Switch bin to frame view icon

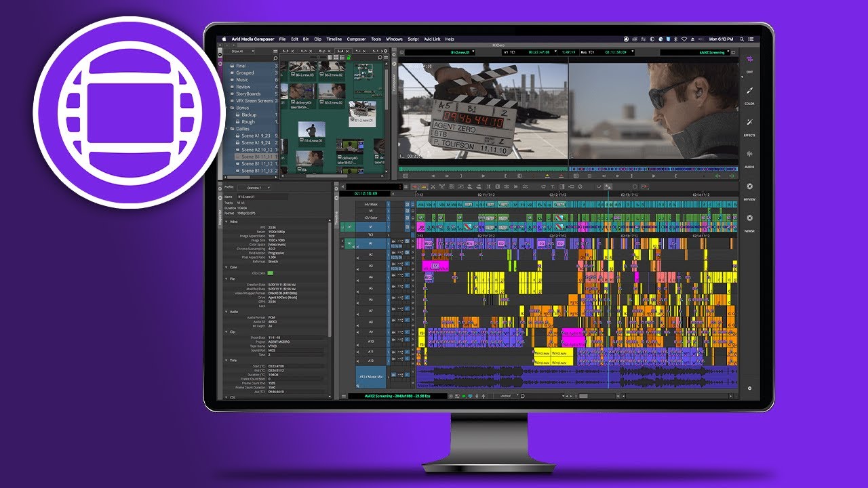point(336,57)
